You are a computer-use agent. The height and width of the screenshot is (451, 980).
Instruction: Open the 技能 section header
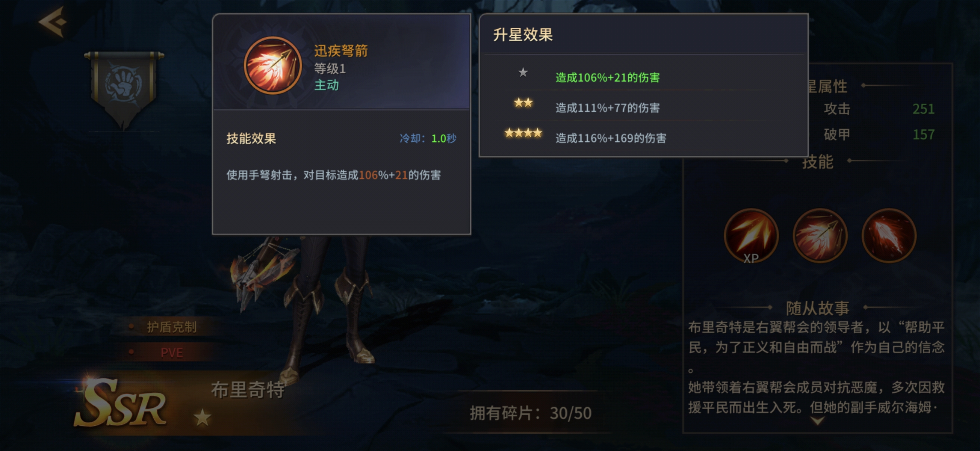pyautogui.click(x=817, y=162)
